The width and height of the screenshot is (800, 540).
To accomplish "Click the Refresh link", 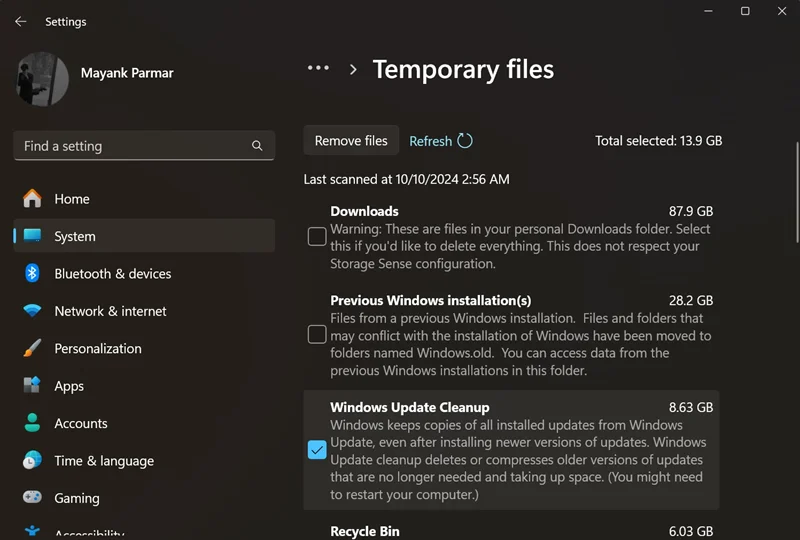I will coord(431,141).
